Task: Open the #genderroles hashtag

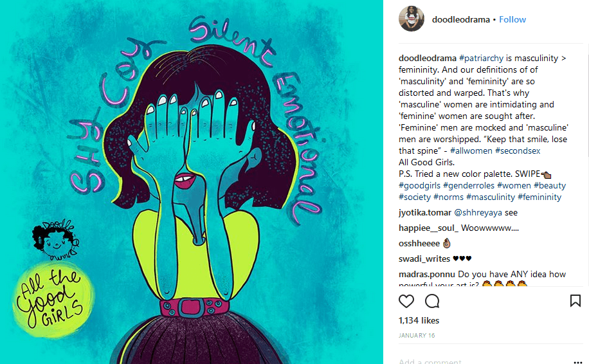Action: coord(469,186)
